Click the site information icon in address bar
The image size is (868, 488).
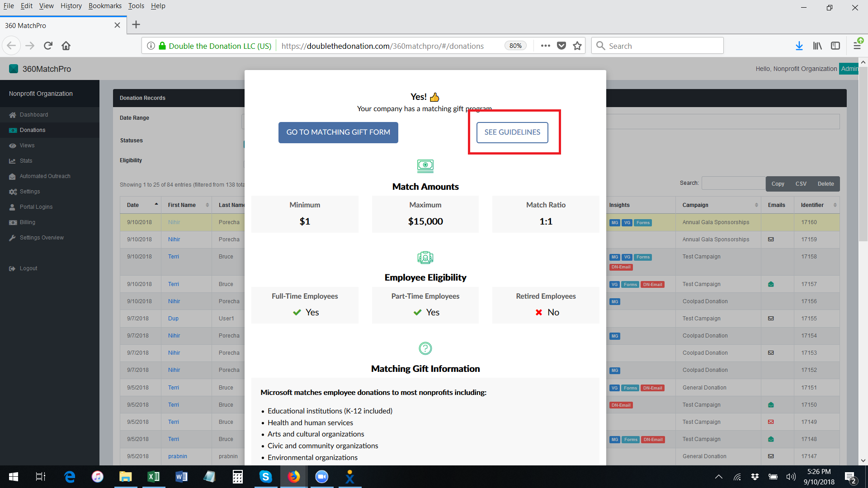tap(151, 46)
